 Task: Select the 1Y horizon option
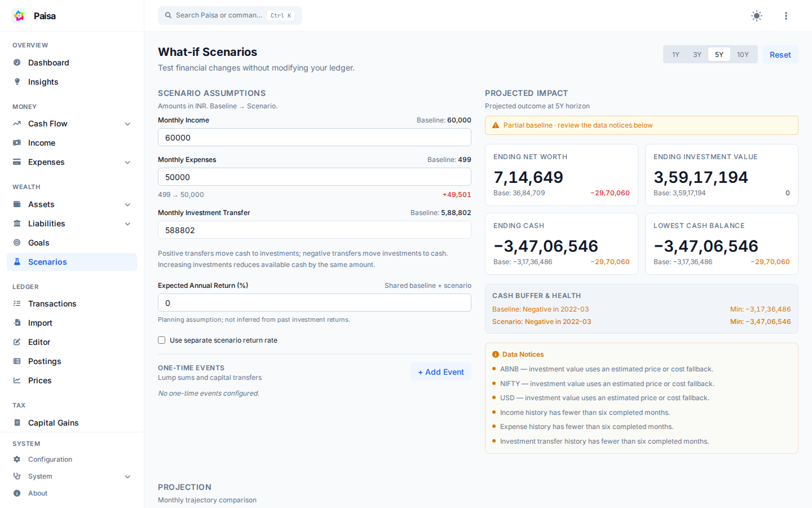pos(676,55)
